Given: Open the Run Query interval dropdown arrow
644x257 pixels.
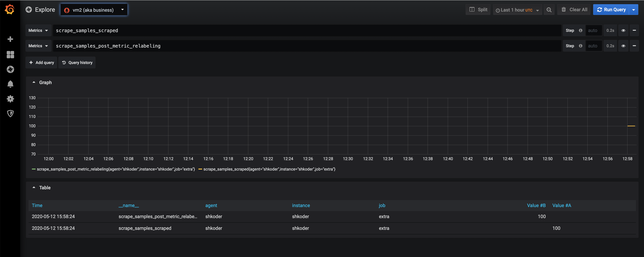Looking at the screenshot, I should 633,10.
